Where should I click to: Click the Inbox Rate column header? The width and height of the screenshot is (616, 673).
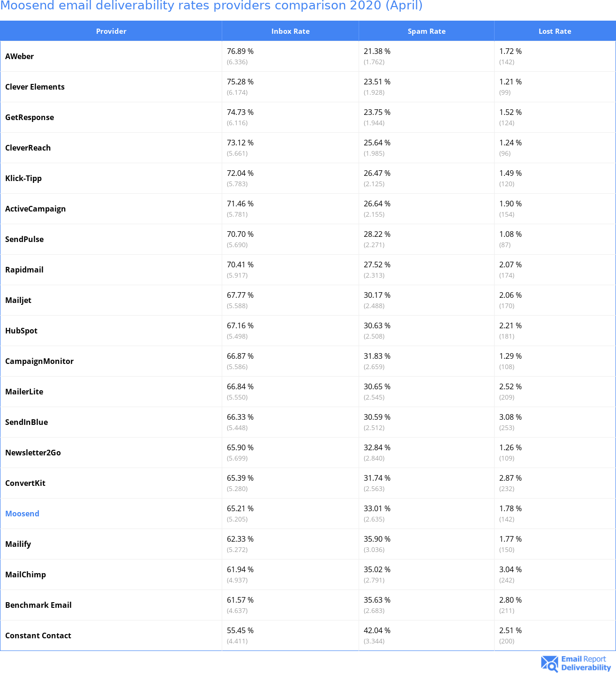[x=290, y=31]
